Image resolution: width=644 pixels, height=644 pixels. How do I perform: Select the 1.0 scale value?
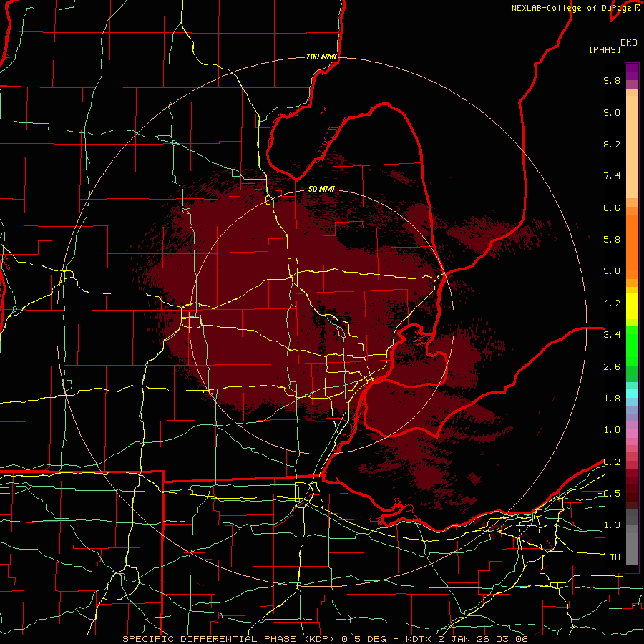pos(612,429)
